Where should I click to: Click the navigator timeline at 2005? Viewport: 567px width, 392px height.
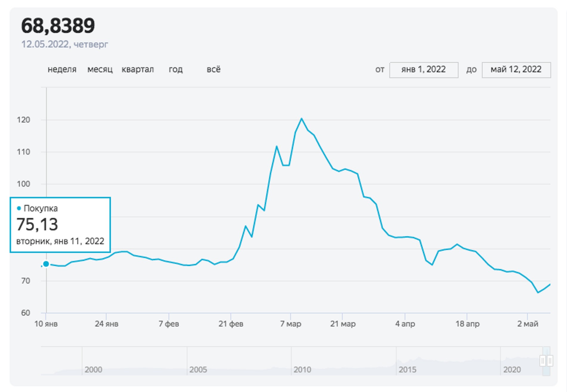tap(198, 369)
